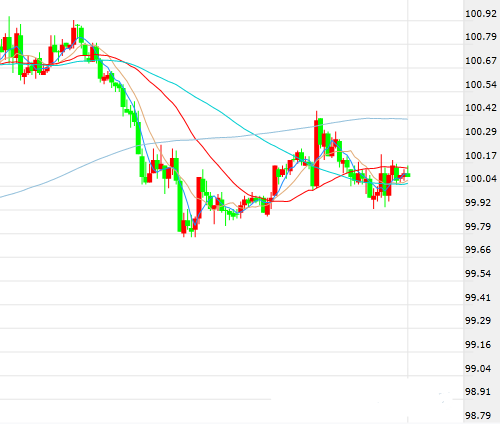Select the 98.79 bottom price label

tap(478, 416)
